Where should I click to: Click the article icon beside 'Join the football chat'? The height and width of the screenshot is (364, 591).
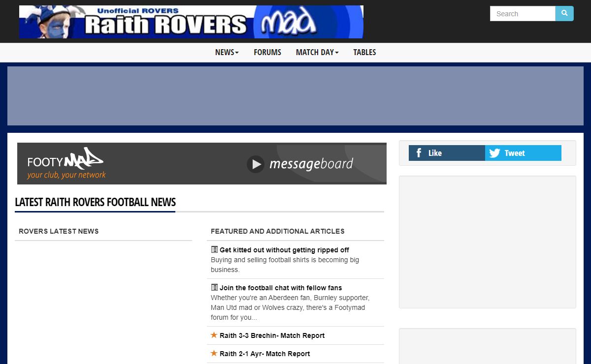pos(214,287)
